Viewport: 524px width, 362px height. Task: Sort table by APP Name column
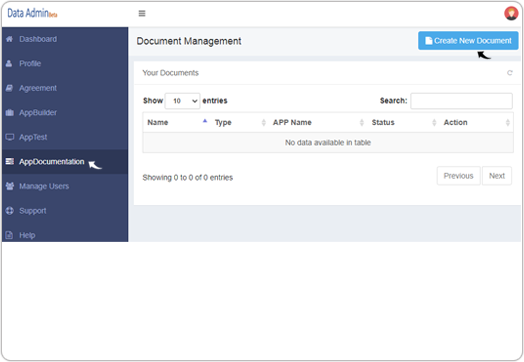pos(318,122)
